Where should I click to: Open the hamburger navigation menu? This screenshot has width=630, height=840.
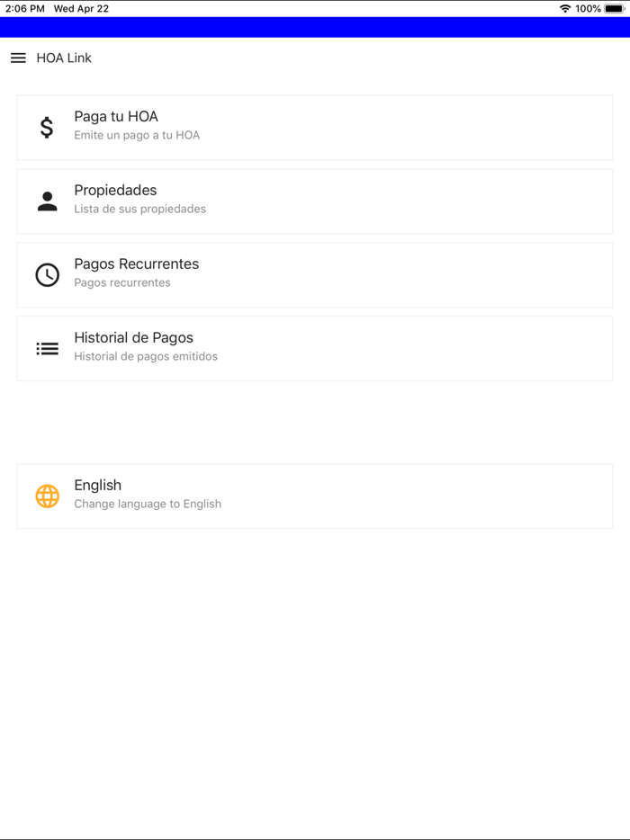click(18, 58)
